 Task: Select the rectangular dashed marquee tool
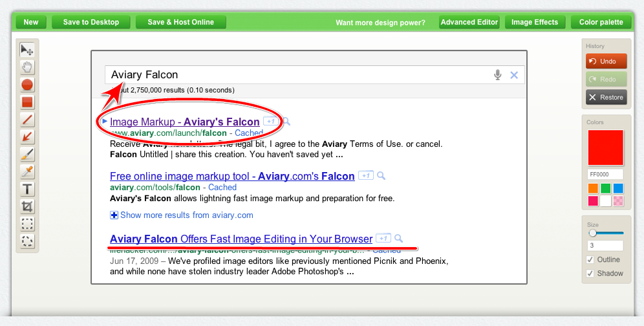point(27,224)
